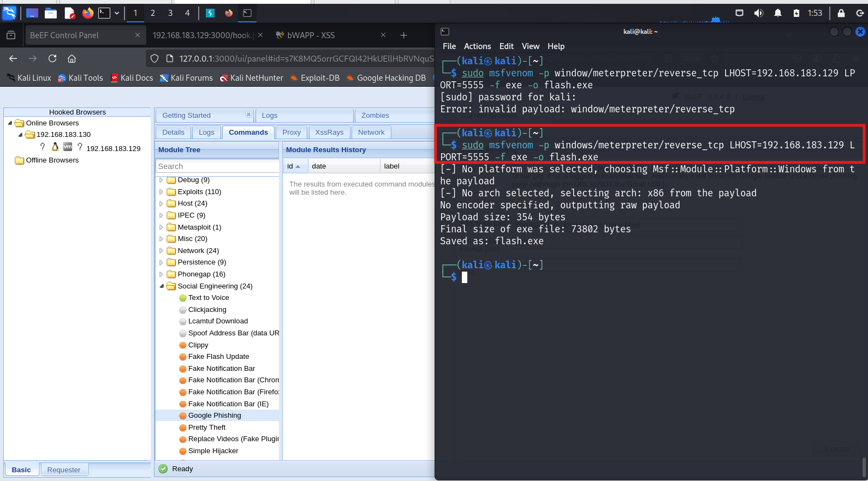Select the Pretty Theft module
The height and width of the screenshot is (481, 868).
pyautogui.click(x=206, y=428)
